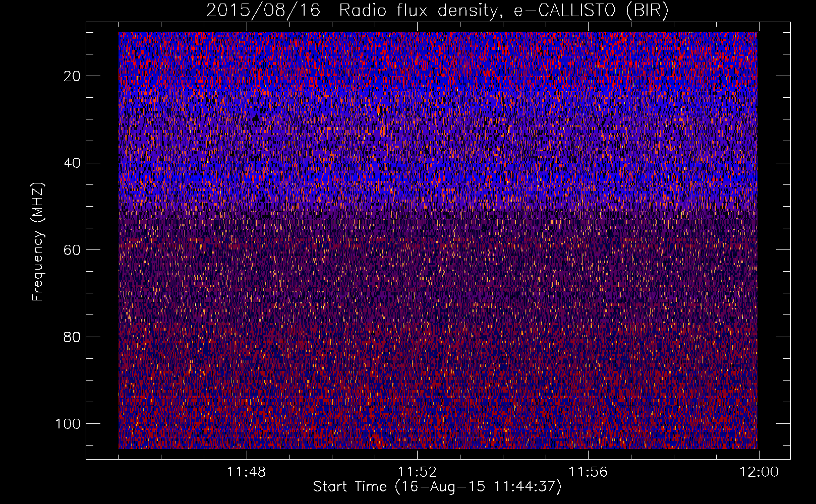Click the 40 MHz frequency tick label

click(x=73, y=163)
